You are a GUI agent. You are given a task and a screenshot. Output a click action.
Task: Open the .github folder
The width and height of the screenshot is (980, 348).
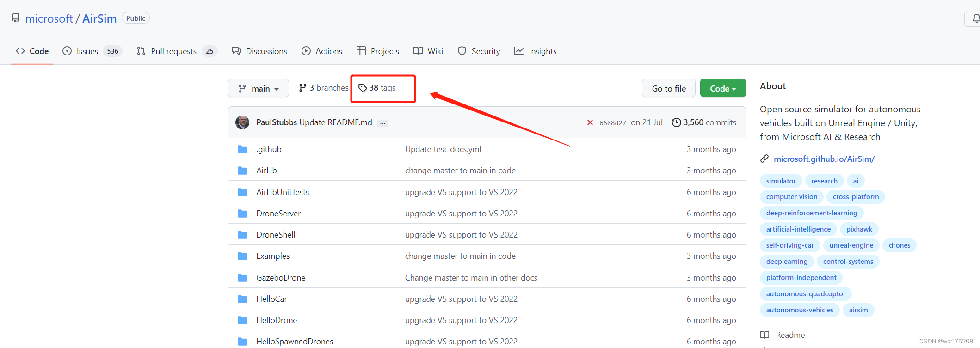click(269, 149)
